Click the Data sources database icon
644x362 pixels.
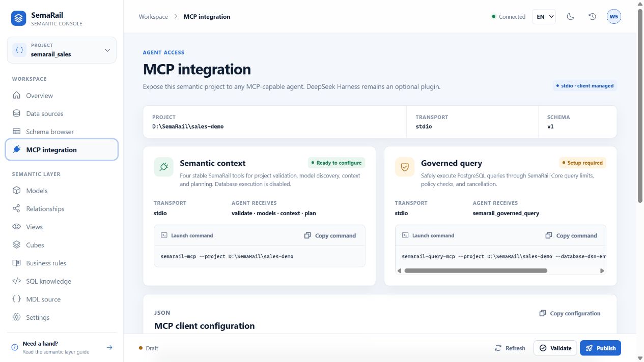tap(17, 113)
